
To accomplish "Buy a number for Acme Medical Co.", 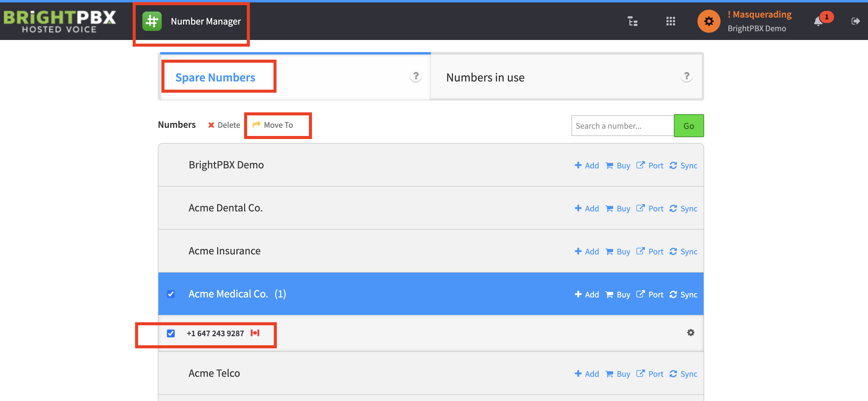I will (618, 294).
